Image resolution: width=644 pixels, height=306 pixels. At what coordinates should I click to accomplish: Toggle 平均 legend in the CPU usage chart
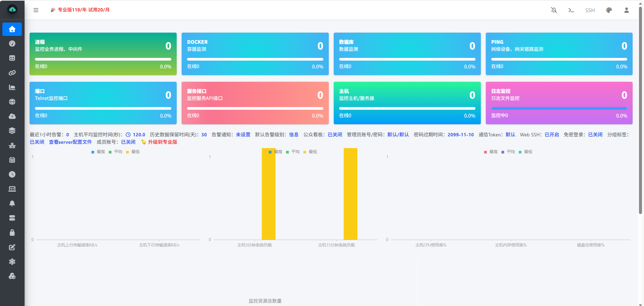(508, 152)
